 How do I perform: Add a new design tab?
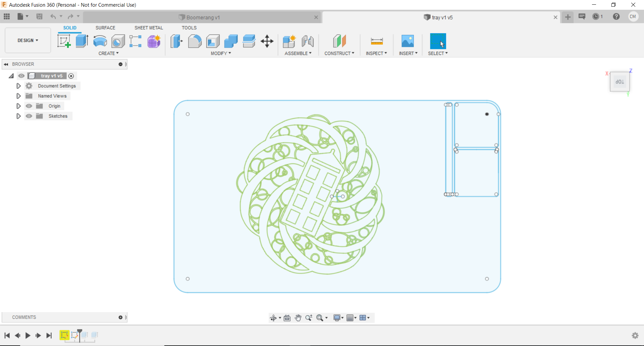tap(568, 17)
